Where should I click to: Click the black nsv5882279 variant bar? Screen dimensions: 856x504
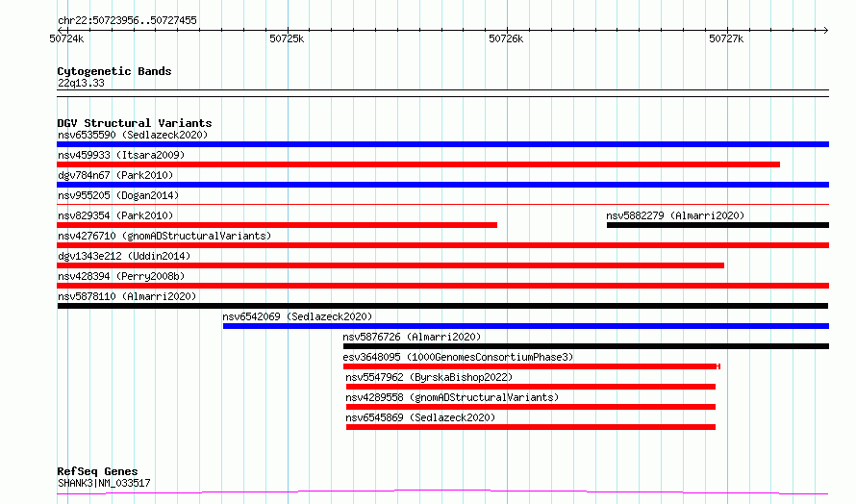(x=718, y=225)
